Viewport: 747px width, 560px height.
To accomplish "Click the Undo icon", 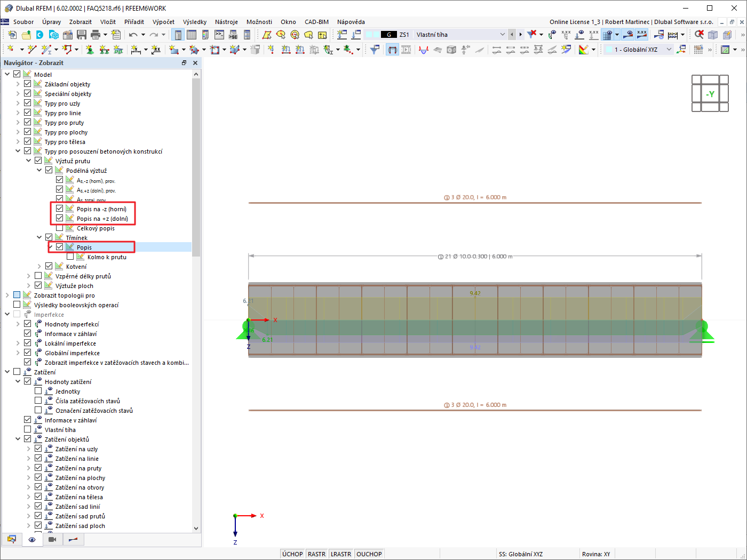I will 133,34.
